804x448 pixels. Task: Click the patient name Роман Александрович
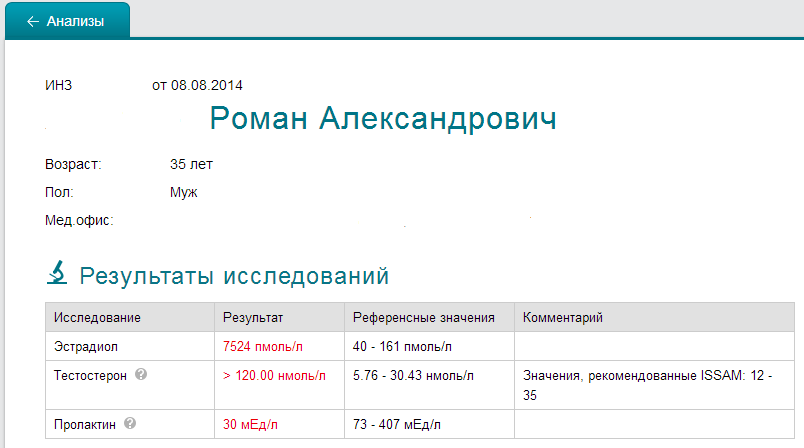tap(383, 119)
